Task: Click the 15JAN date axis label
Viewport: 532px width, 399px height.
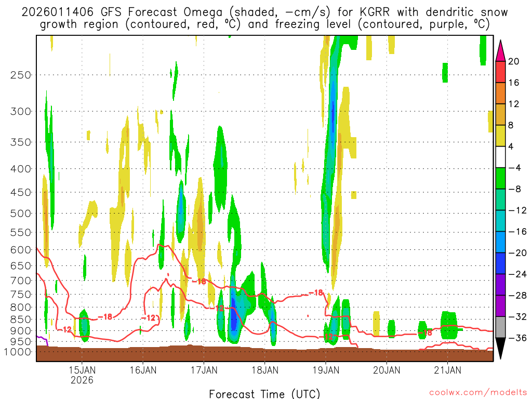Action: [x=82, y=370]
